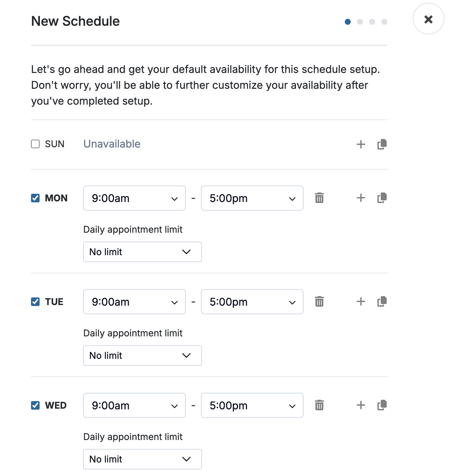Enable the SUN availability checkbox

(x=35, y=144)
